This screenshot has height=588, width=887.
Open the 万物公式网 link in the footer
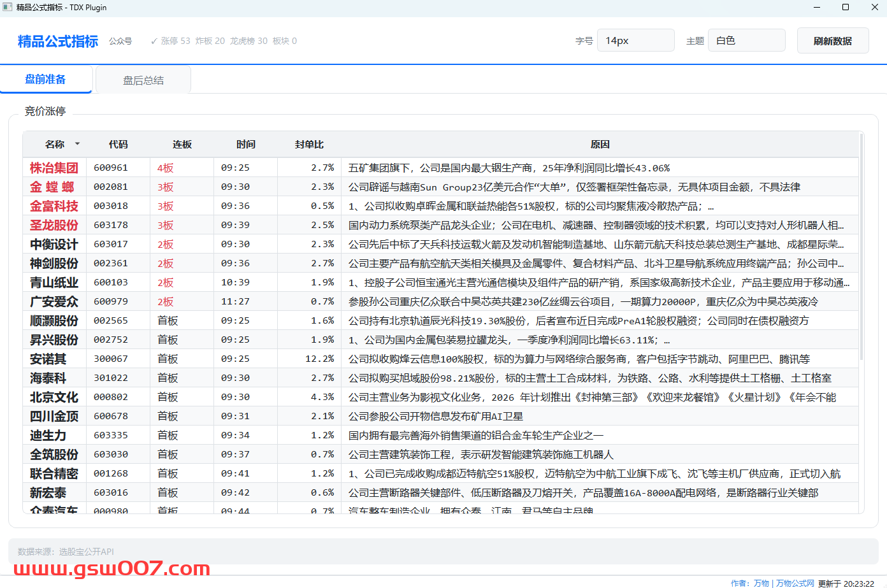click(795, 583)
